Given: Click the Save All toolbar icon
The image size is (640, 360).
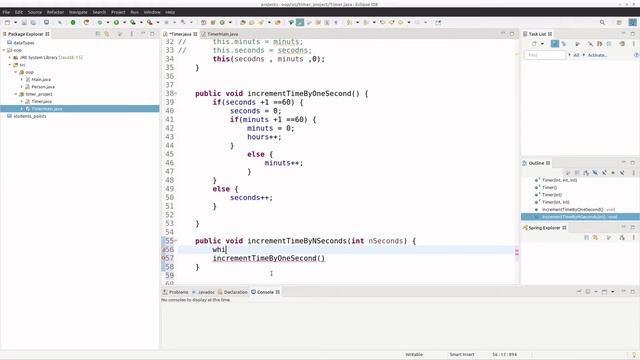Looking at the screenshot, I should coord(33,22).
